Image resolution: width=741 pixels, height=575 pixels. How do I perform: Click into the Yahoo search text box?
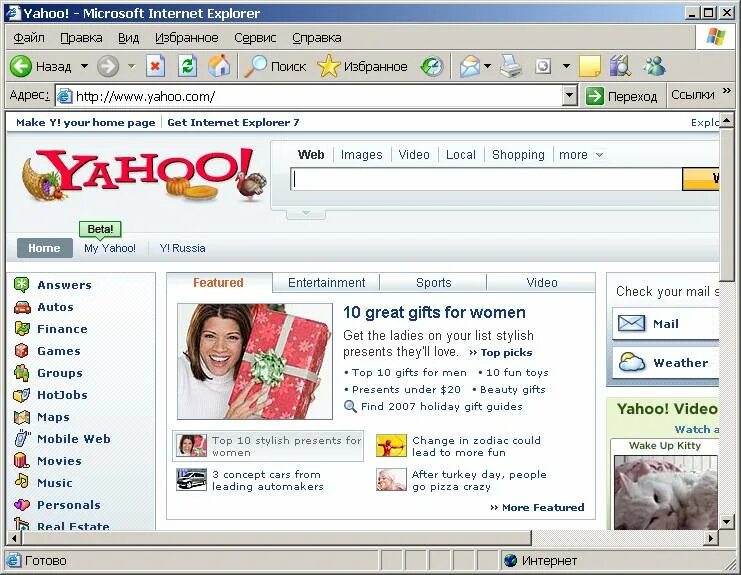pos(486,180)
